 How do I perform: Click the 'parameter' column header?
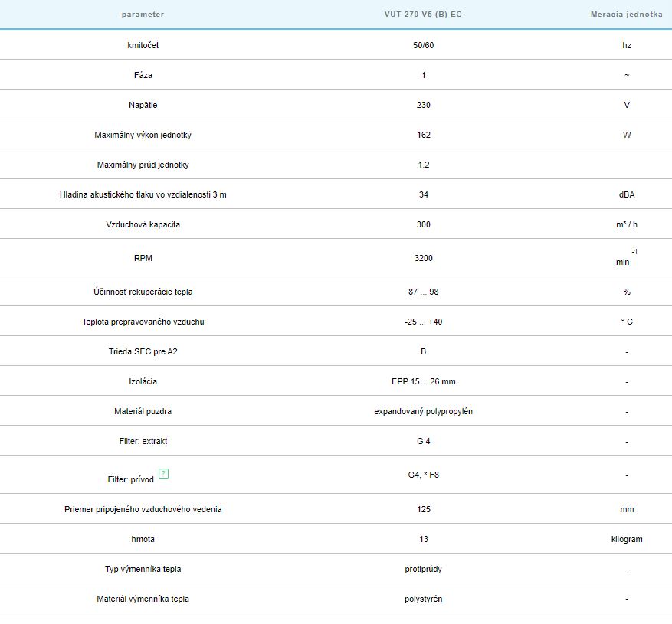coord(143,15)
